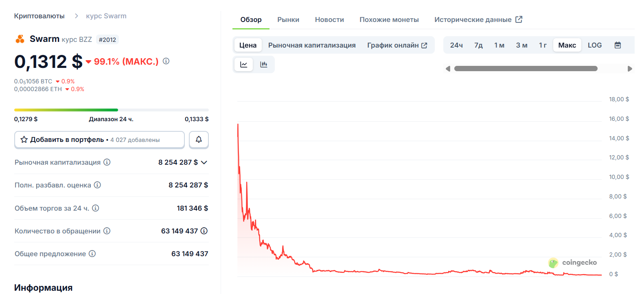Switch to line chart view

244,64
